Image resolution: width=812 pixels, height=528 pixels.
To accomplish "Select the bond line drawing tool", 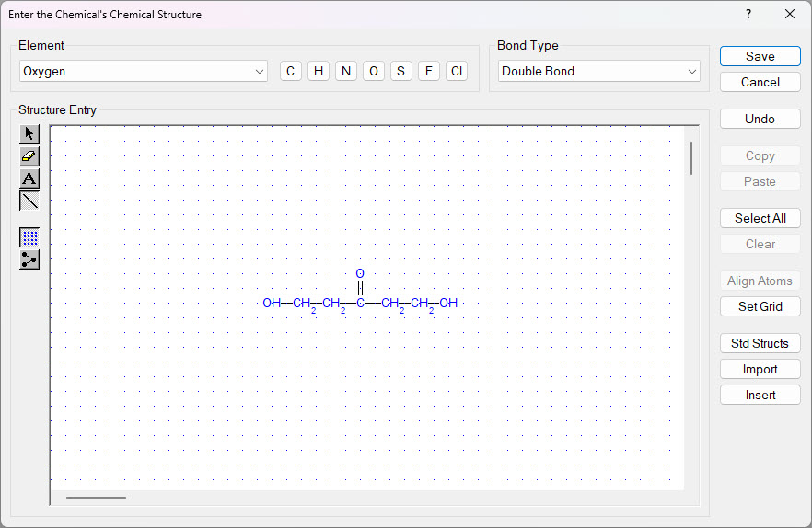I will point(29,201).
